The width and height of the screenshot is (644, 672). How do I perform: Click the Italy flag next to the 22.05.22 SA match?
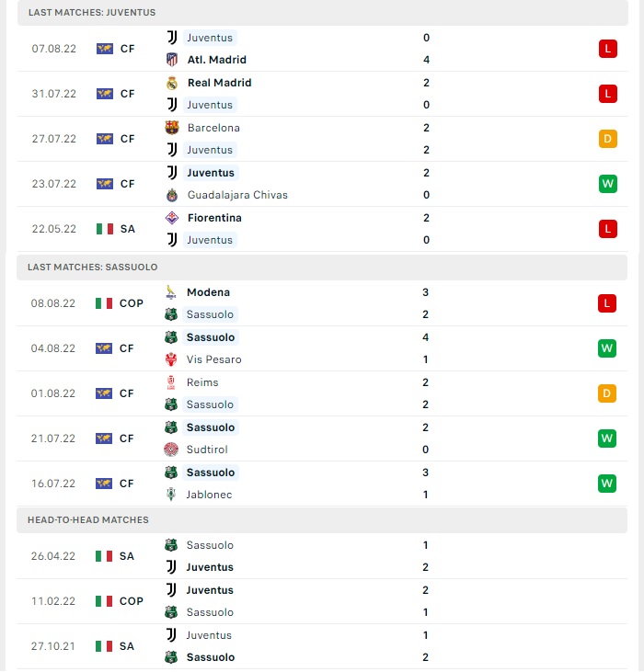[105, 229]
